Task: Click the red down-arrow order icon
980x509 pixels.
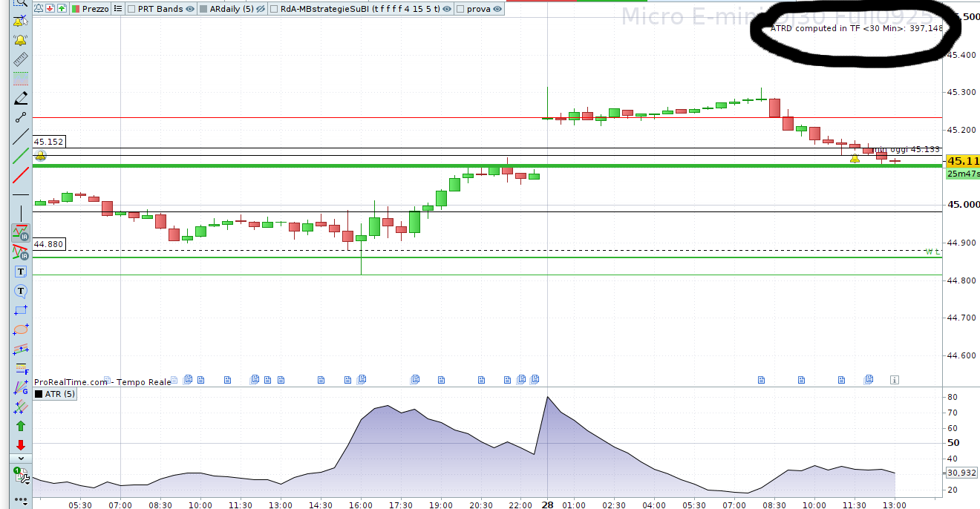Action: (50, 9)
